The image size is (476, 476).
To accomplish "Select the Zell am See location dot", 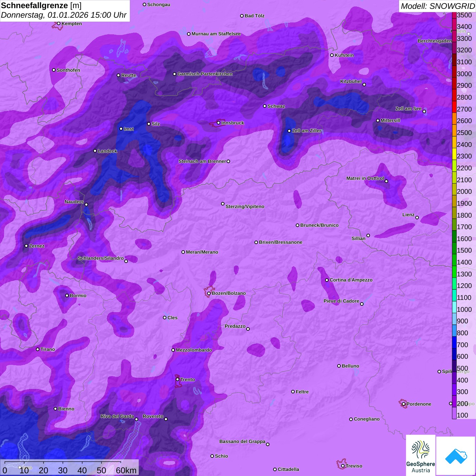I will [424, 112].
